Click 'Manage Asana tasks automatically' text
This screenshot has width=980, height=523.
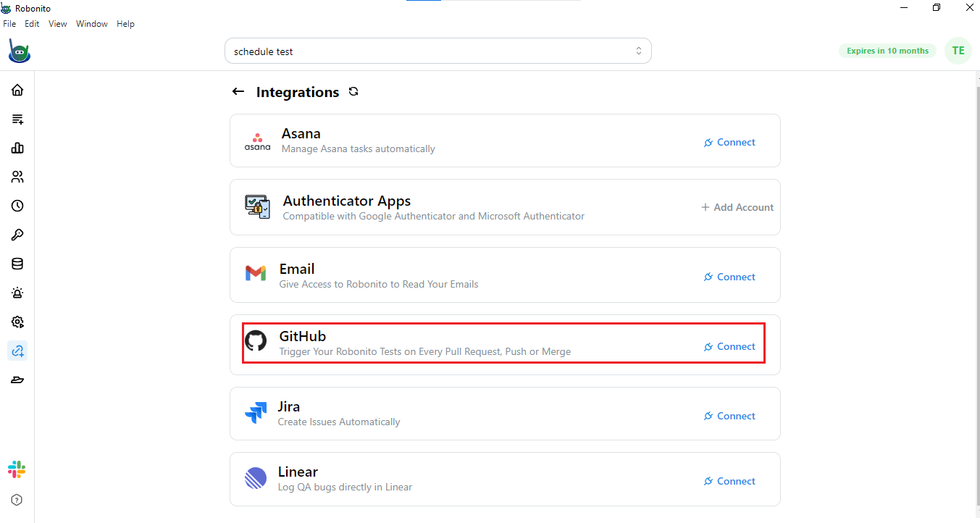[359, 148]
